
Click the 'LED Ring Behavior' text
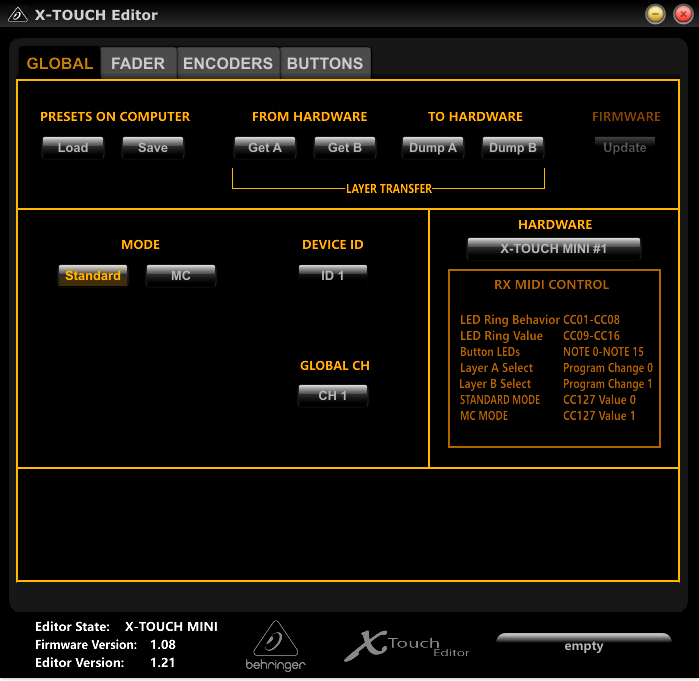(x=510, y=320)
